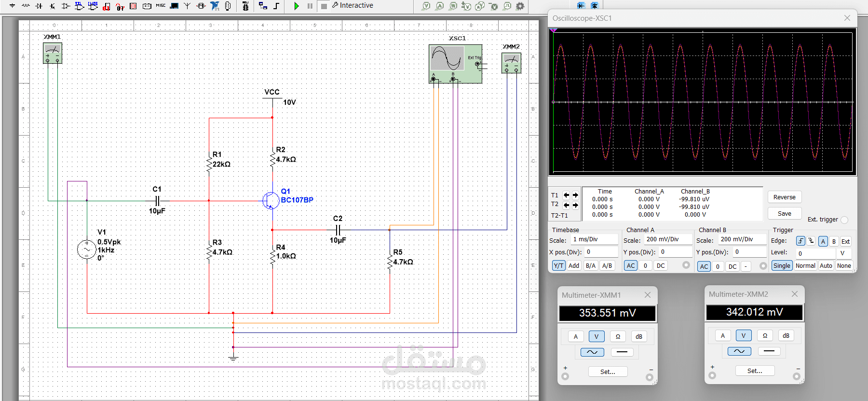
Task: Click the green Run simulation button
Action: tap(297, 6)
